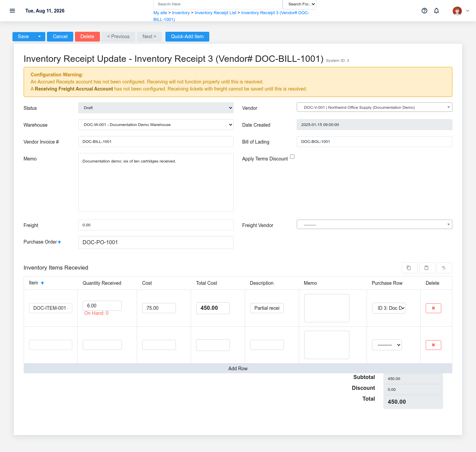Viewport: 476px width, 452px height.
Task: Click the undo arrow icon above items table
Action: (x=444, y=268)
